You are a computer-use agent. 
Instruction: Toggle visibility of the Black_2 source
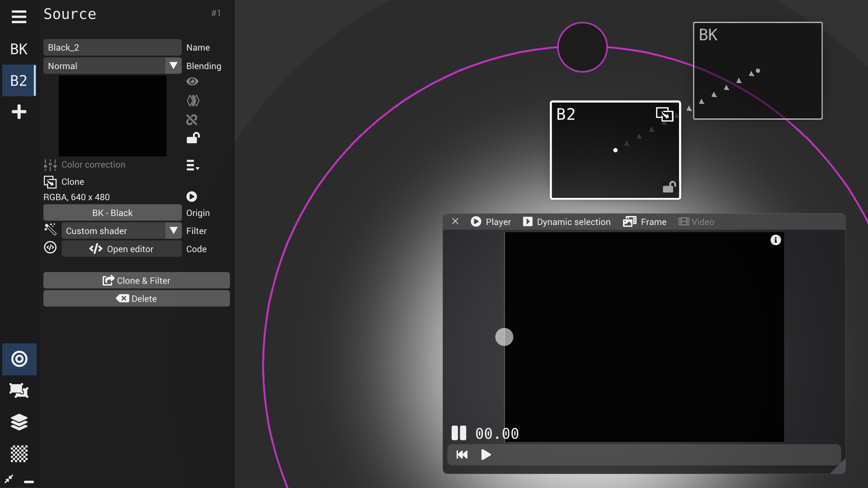click(192, 81)
